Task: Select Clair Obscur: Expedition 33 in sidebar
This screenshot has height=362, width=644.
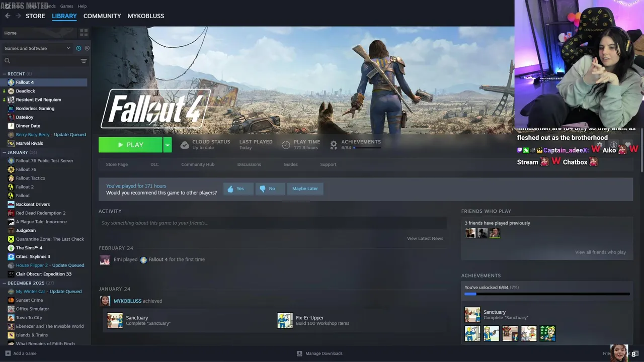Action: point(44,274)
